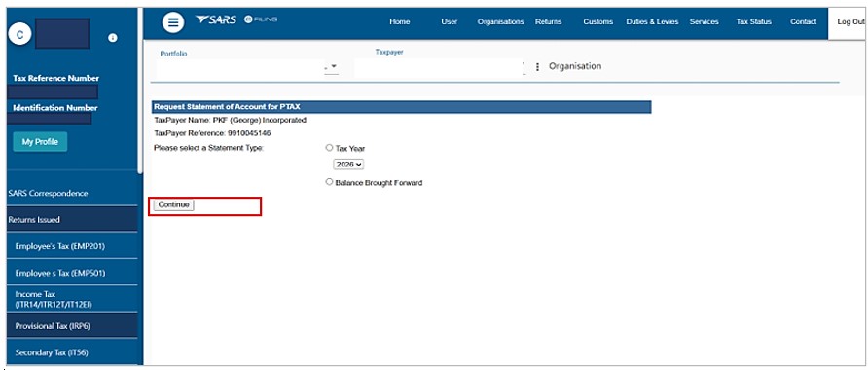This screenshot has height=370, width=868.
Task: Open the Returns menu
Action: [x=548, y=22]
